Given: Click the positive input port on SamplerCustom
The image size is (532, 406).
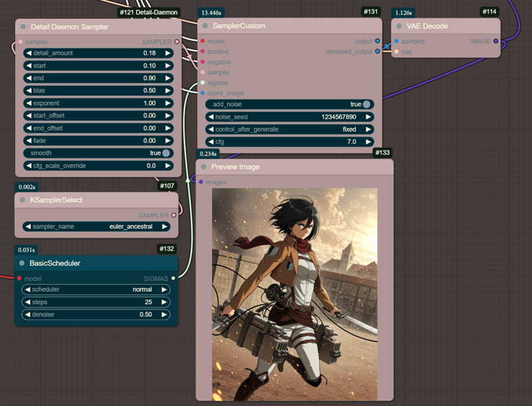Looking at the screenshot, I should [203, 52].
